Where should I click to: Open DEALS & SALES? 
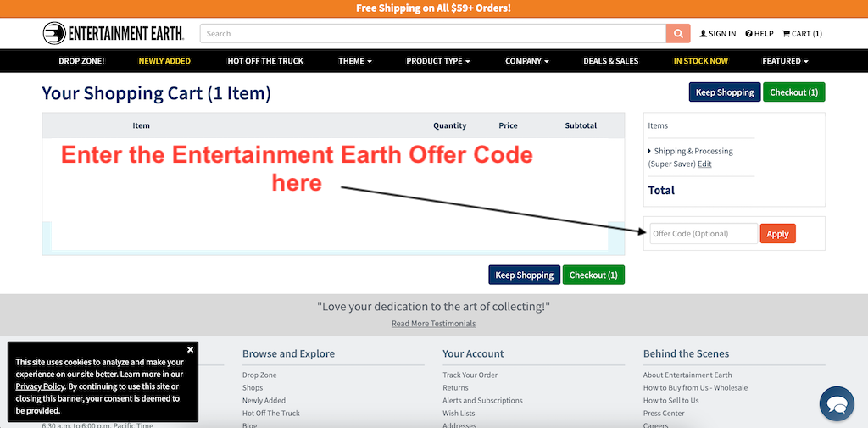tap(610, 61)
